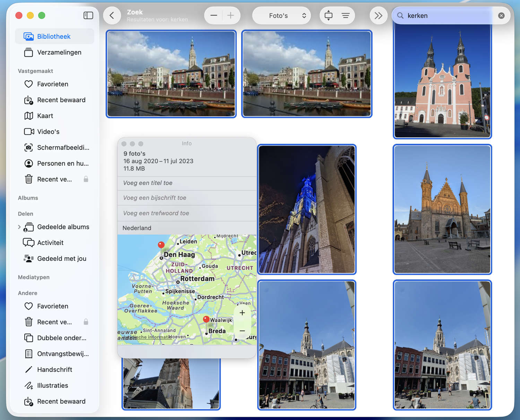Click the map zoom in button

point(242,313)
